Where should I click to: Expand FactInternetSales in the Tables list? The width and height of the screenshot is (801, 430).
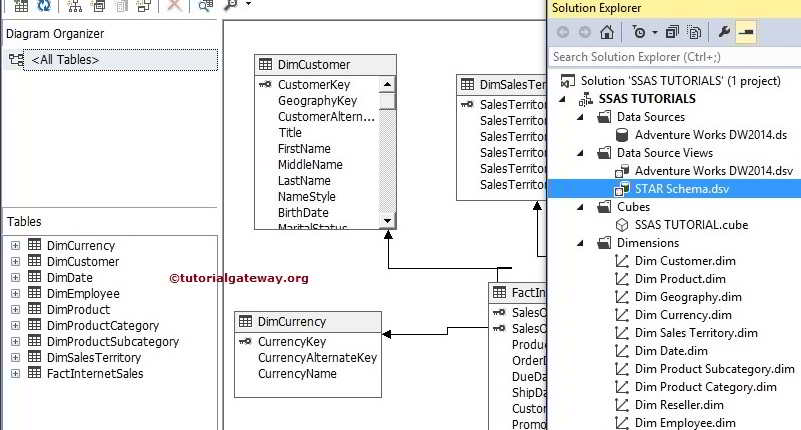click(15, 374)
